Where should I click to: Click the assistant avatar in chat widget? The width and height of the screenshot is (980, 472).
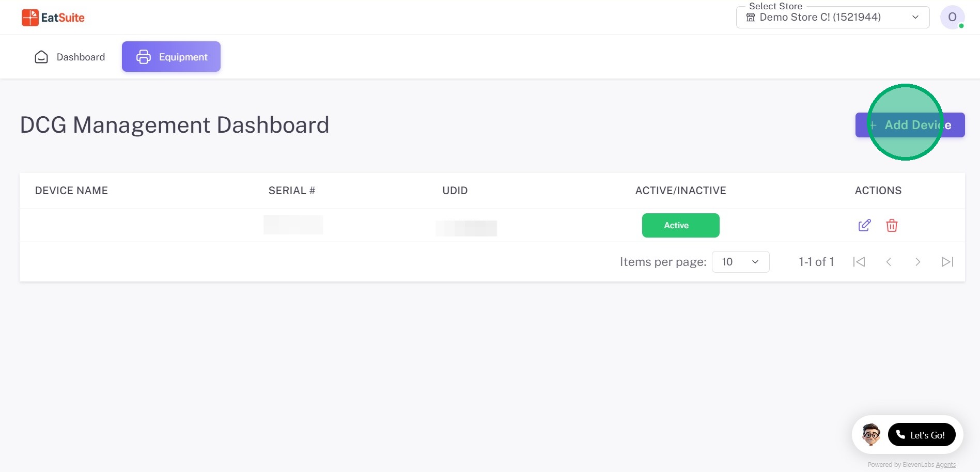point(871,434)
